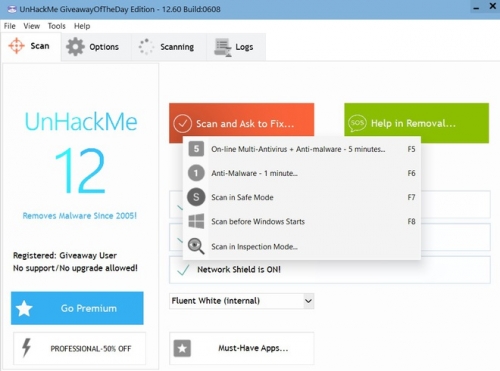The width and height of the screenshot is (500, 371).
Task: Click the gear icon for Options
Action: 75,47
